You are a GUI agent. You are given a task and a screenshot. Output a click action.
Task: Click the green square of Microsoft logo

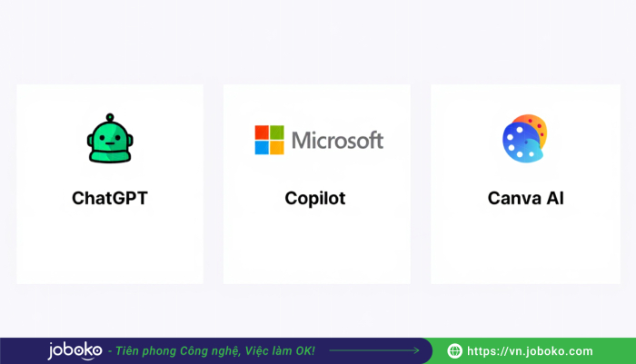[x=277, y=133]
